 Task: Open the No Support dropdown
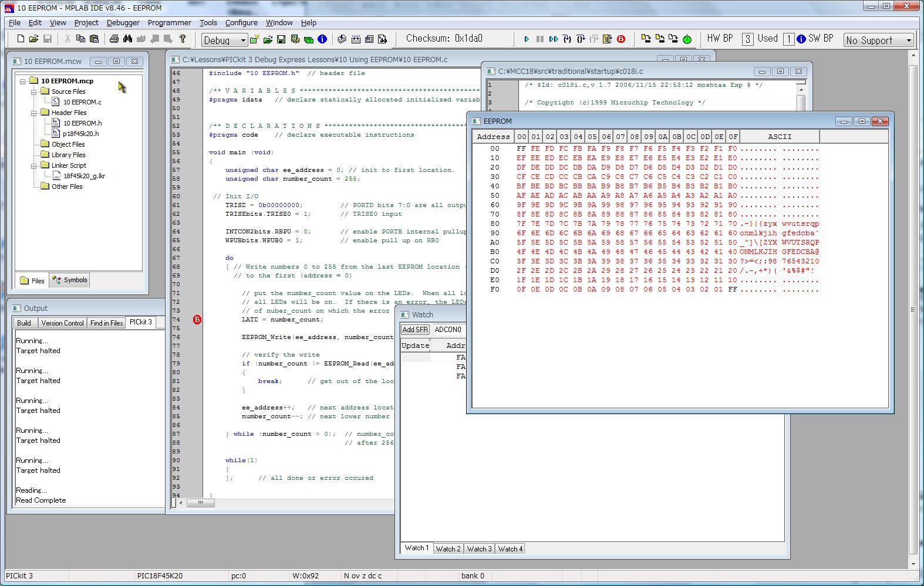pos(909,40)
